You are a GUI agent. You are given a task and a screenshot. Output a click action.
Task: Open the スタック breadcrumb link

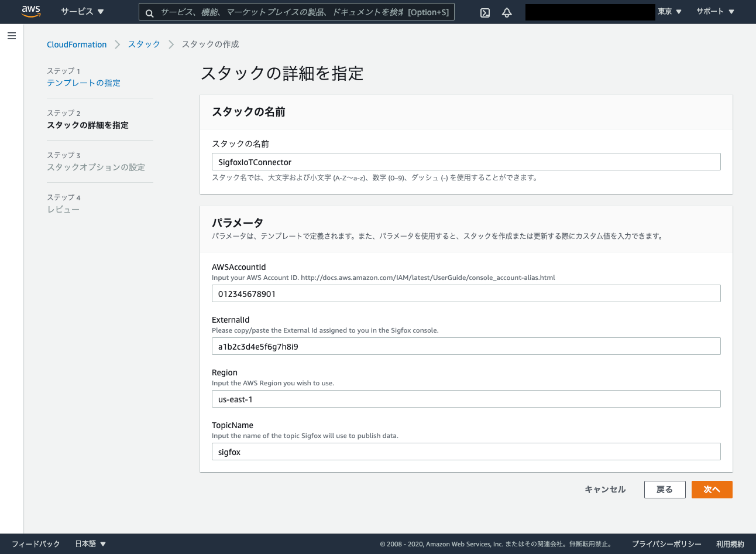(144, 44)
